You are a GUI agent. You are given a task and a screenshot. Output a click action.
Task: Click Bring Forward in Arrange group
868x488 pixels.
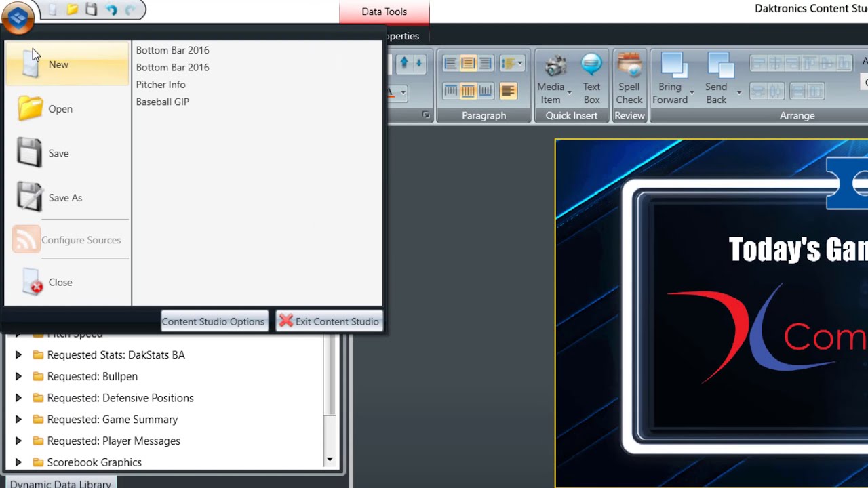click(670, 79)
